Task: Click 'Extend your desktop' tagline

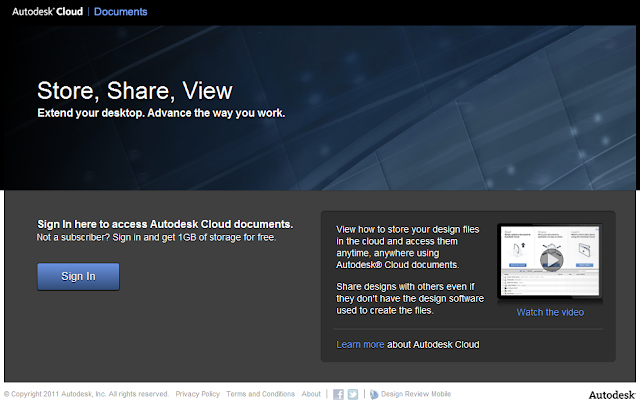Action: [161, 113]
